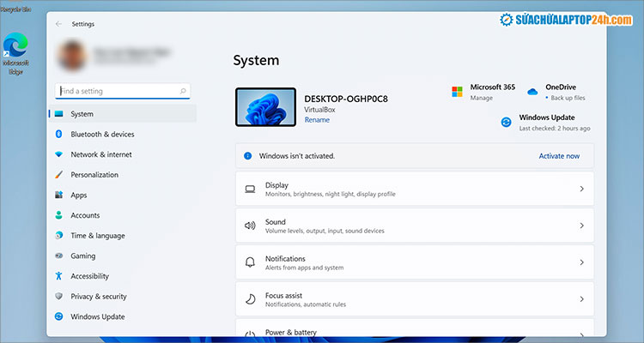This screenshot has width=644, height=343.
Task: Click the Accessibility figure icon
Action: (x=58, y=276)
